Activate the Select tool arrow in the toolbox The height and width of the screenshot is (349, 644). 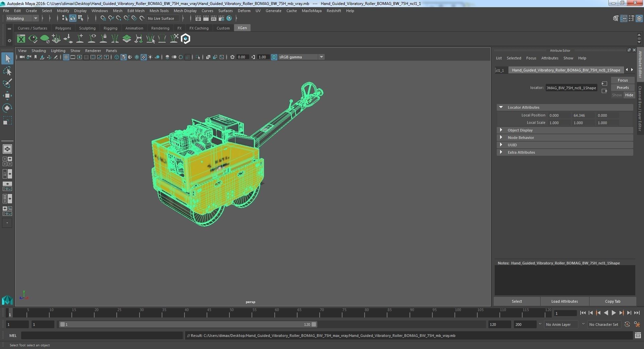(7, 58)
